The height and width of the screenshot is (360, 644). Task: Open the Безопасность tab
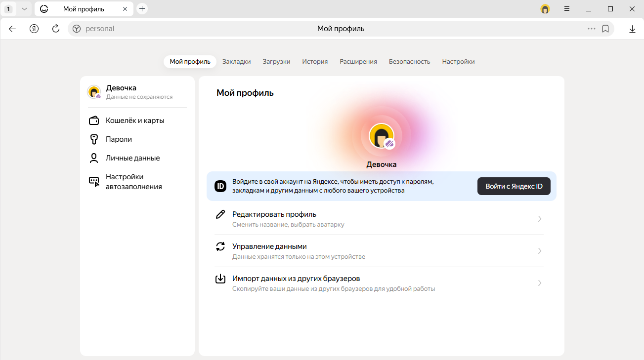(409, 62)
